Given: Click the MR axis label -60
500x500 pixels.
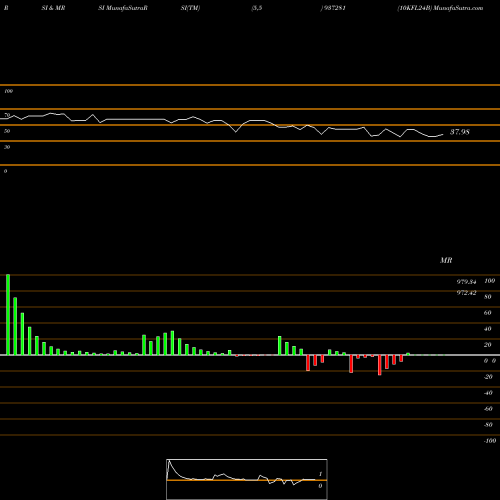Looking at the screenshot, I should pyautogui.click(x=488, y=409).
